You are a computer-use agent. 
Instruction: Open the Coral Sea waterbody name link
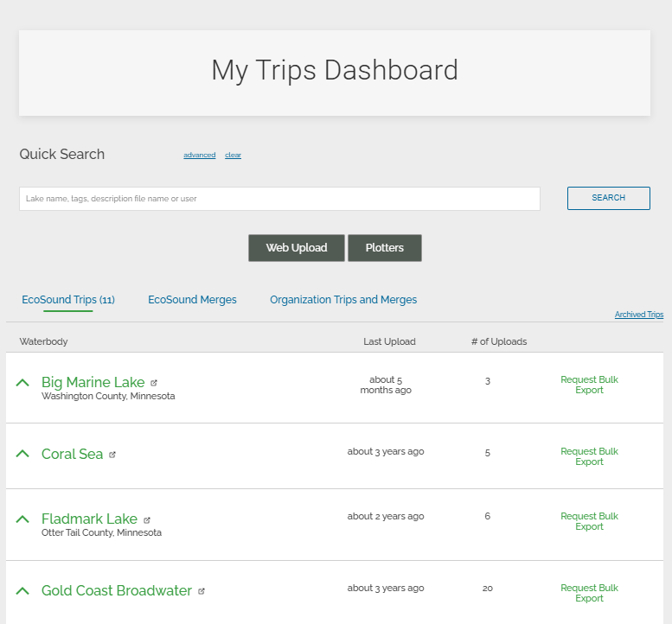tap(72, 454)
